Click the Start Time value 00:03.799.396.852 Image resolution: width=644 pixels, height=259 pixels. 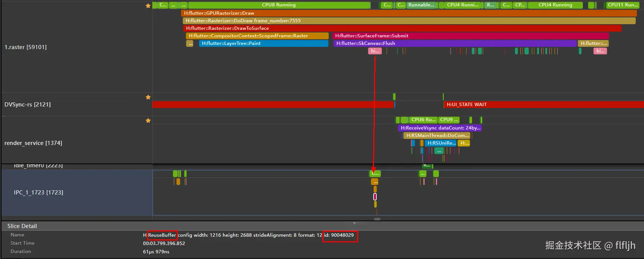click(164, 244)
